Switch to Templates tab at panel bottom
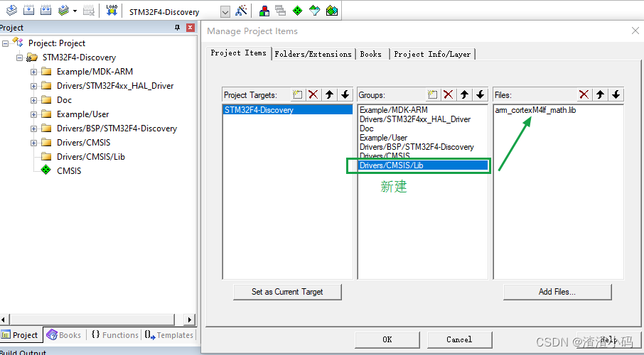Image resolution: width=644 pixels, height=355 pixels. tap(168, 335)
